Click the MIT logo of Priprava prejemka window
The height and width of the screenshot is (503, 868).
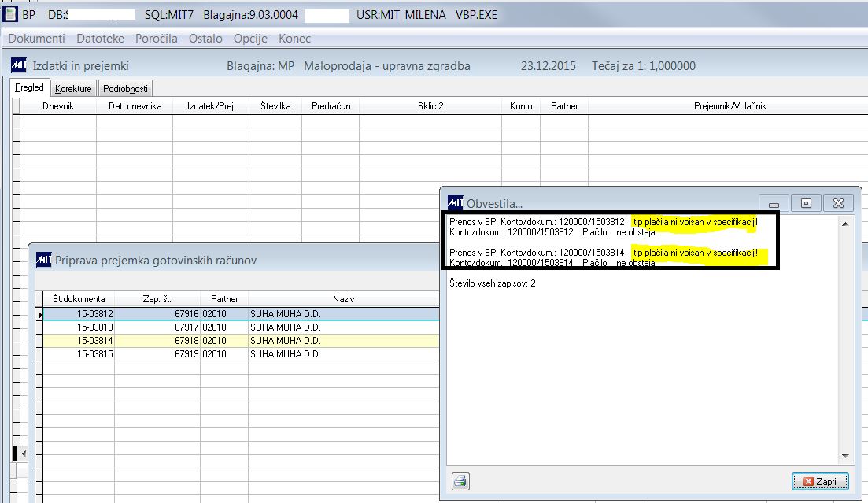(x=44, y=260)
